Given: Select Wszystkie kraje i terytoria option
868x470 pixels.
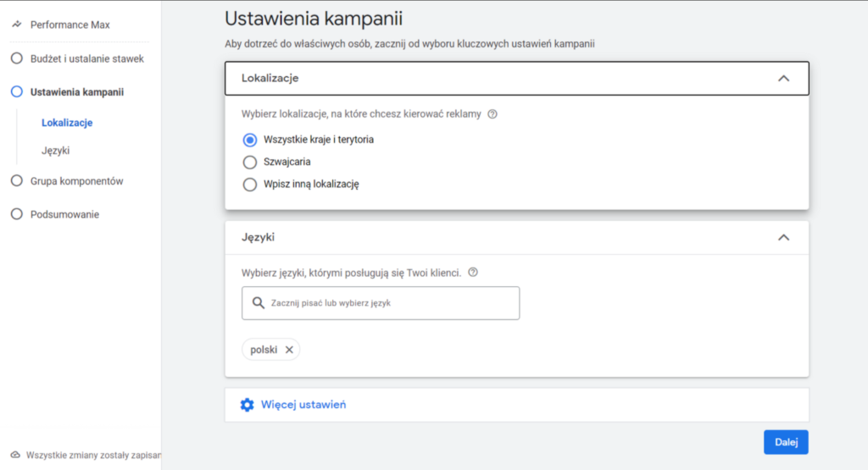Looking at the screenshot, I should pyautogui.click(x=250, y=140).
